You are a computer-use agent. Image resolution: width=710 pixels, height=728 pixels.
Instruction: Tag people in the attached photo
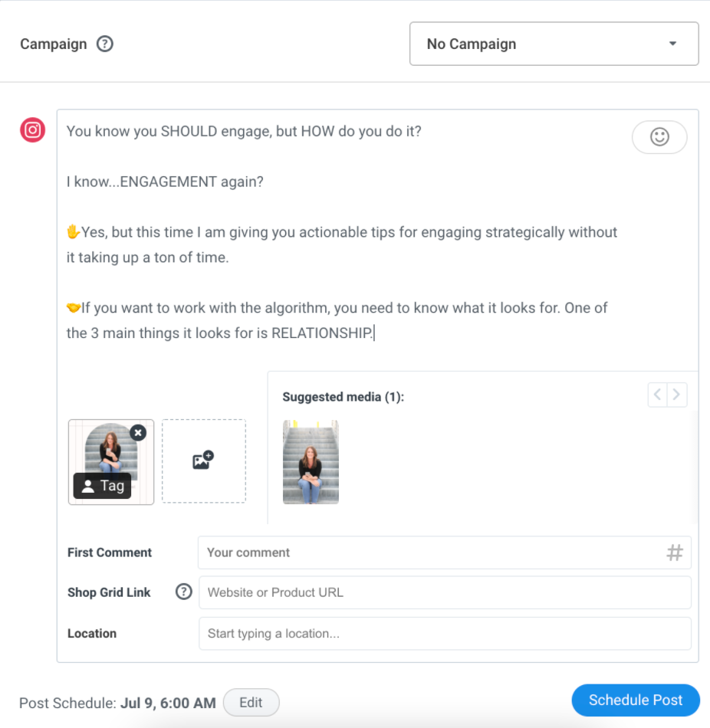103,486
